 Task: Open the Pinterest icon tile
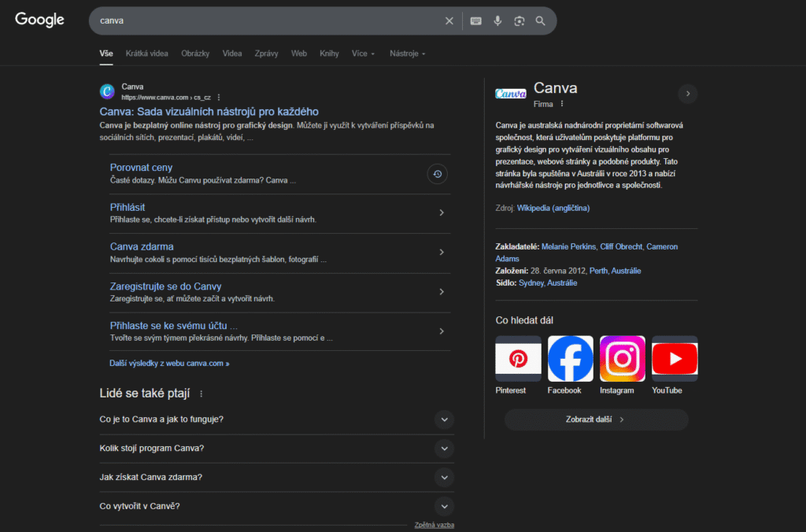pos(518,359)
